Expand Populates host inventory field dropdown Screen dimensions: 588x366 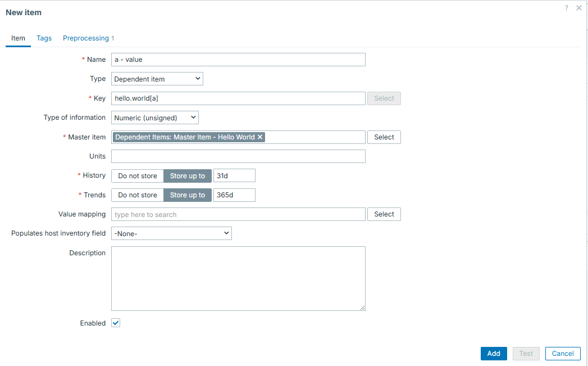click(171, 233)
